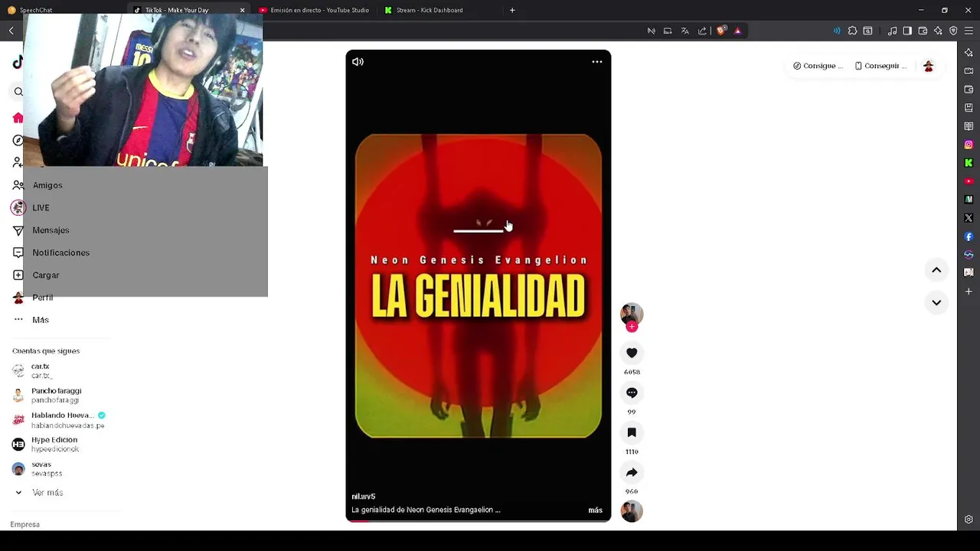Open the creator avatar beside the video
The width and height of the screenshot is (980, 551).
(x=632, y=314)
